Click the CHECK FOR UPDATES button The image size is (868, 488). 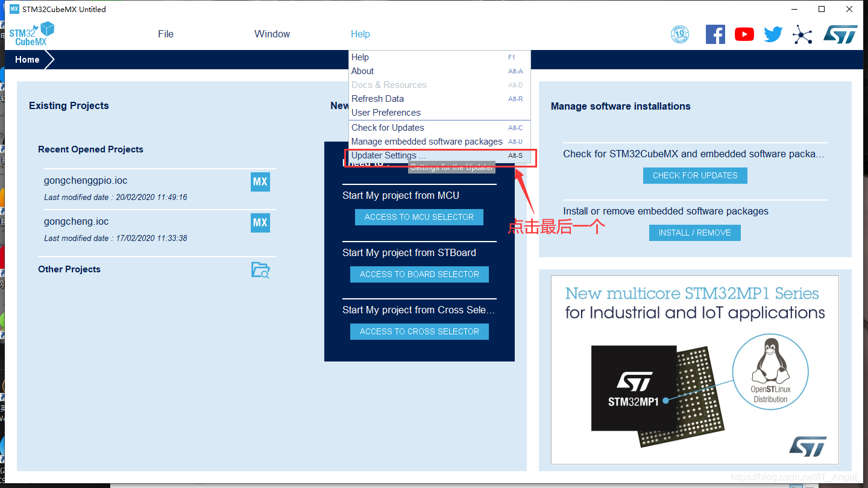tap(695, 175)
